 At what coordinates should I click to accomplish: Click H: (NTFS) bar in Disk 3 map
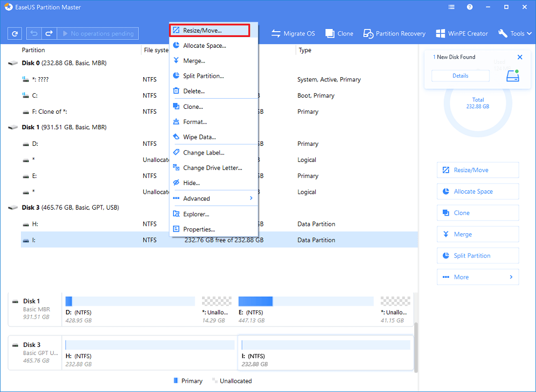coord(150,345)
